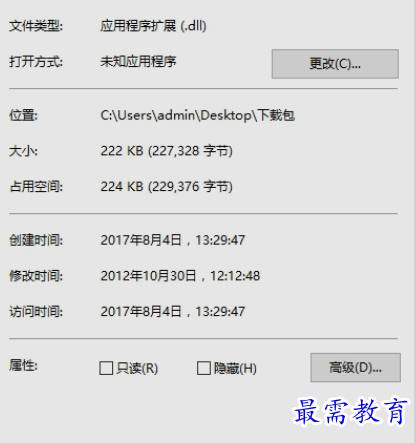The image size is (416, 443).
Task: Select the 创建时间 creation date value
Action: click(173, 240)
